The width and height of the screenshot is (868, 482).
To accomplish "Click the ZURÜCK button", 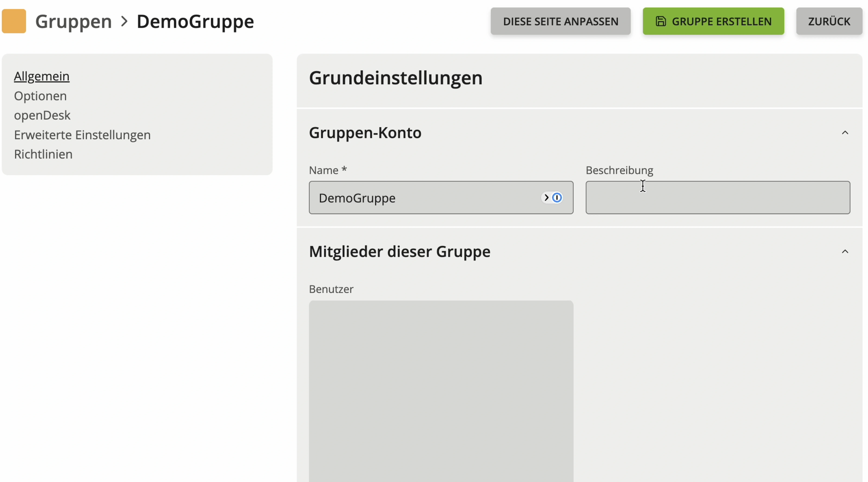I will (829, 21).
